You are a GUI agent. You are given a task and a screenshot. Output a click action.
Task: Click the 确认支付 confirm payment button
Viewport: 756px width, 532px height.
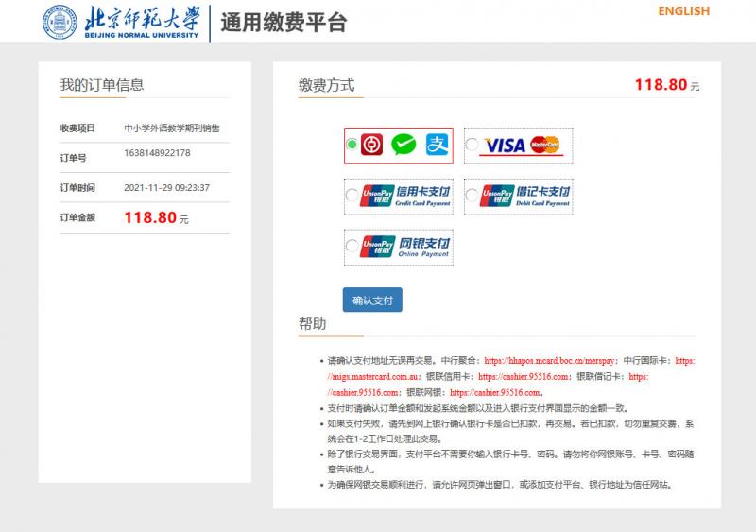(x=372, y=300)
